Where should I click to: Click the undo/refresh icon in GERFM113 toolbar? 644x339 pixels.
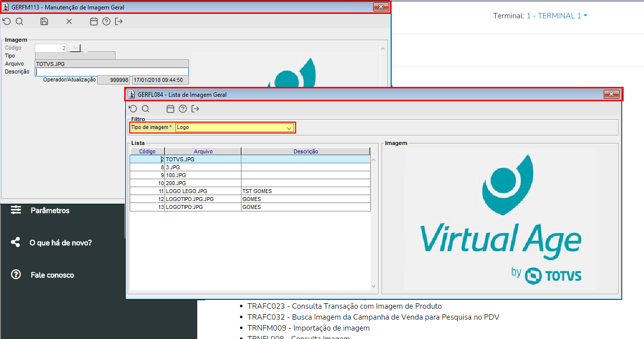(6, 21)
